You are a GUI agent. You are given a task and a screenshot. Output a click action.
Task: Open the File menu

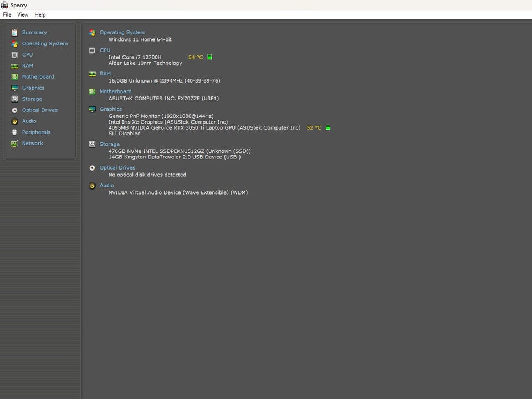tap(7, 14)
